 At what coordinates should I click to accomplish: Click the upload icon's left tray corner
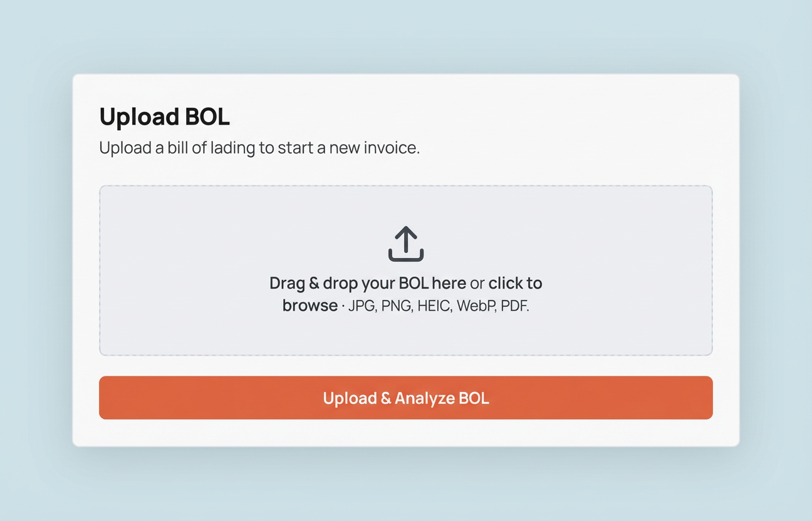click(x=392, y=254)
